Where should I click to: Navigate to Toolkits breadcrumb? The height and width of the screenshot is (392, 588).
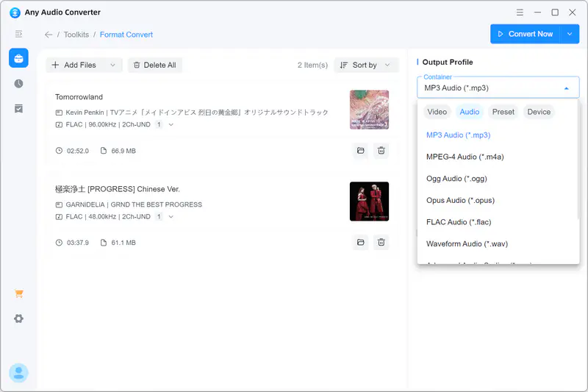[76, 35]
